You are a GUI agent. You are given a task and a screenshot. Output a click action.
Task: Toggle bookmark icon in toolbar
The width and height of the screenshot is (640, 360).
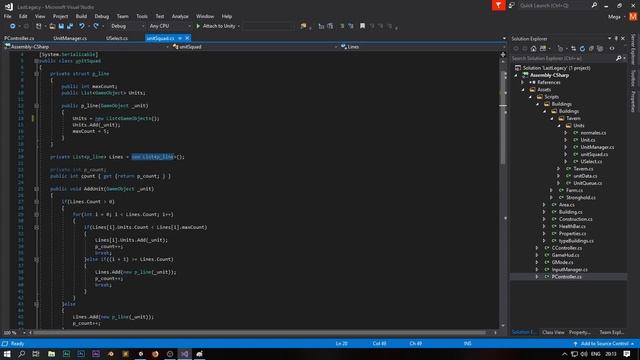(362, 26)
